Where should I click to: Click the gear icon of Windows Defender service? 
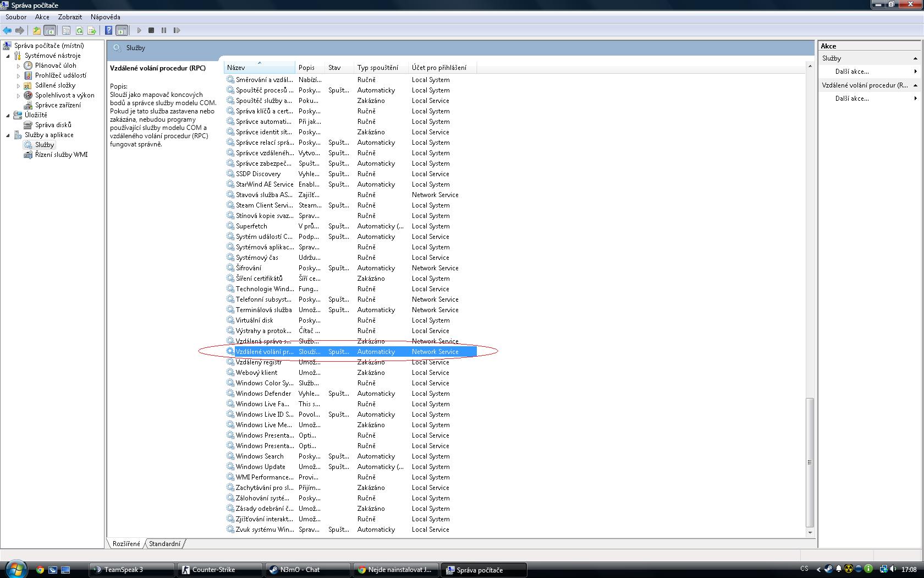(x=230, y=394)
